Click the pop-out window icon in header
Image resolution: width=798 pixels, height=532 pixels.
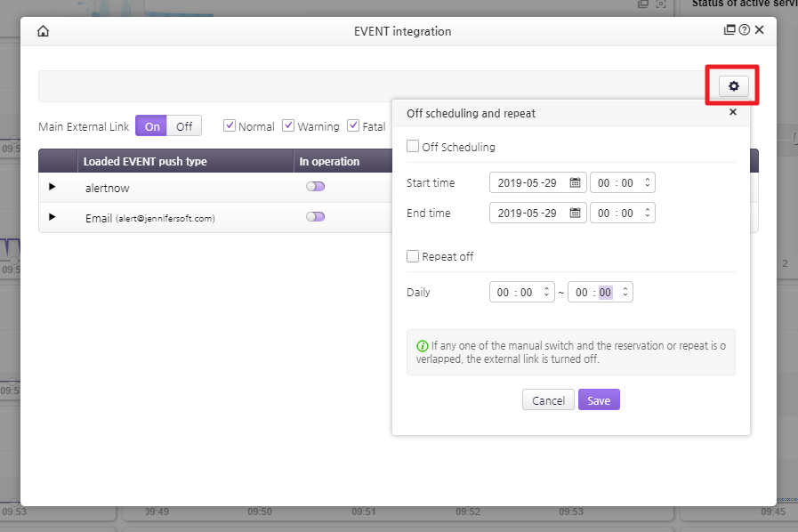(729, 30)
